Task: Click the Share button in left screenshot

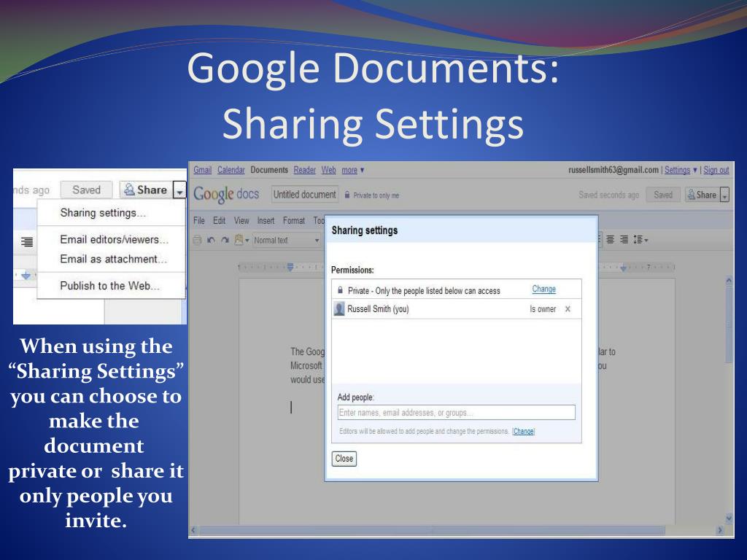Action: coord(146,190)
